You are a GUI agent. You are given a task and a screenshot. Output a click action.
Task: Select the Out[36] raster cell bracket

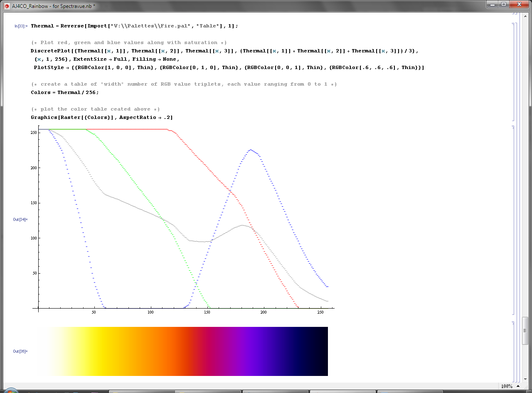pyautogui.click(x=513, y=351)
